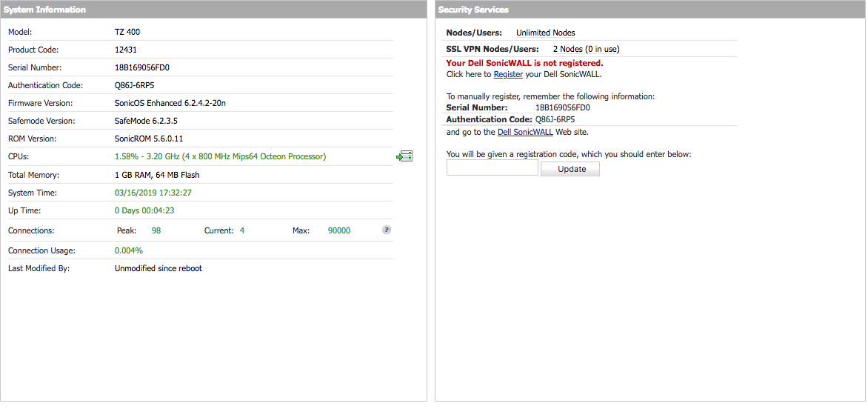
Task: Click the CPU usage 1.58% text
Action: (x=220, y=156)
